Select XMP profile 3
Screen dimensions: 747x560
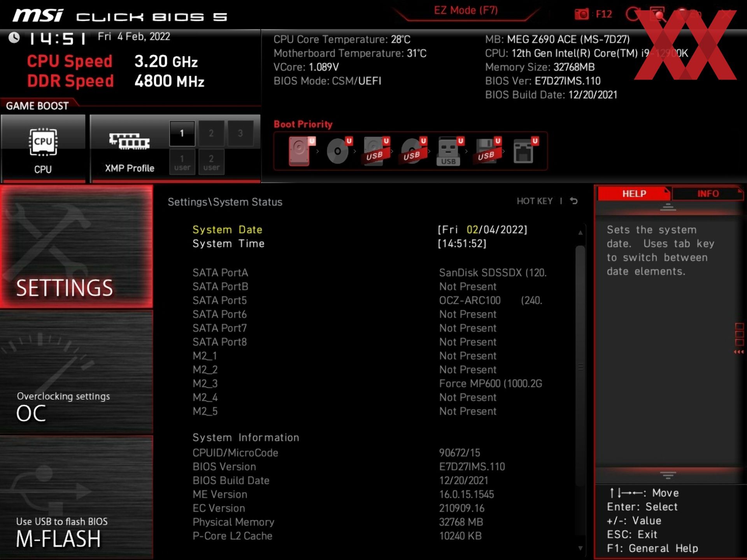coord(240,133)
